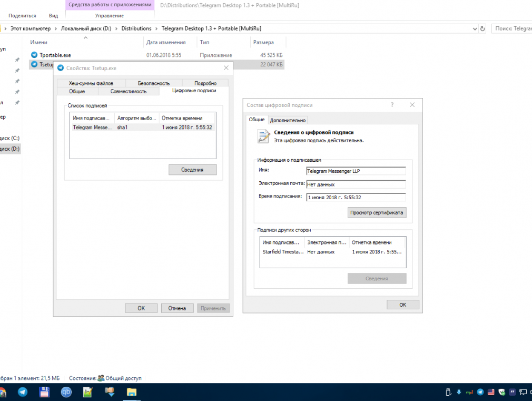Open Telegram from the taskbar
This screenshot has height=401, width=532.
pyautogui.click(x=23, y=392)
